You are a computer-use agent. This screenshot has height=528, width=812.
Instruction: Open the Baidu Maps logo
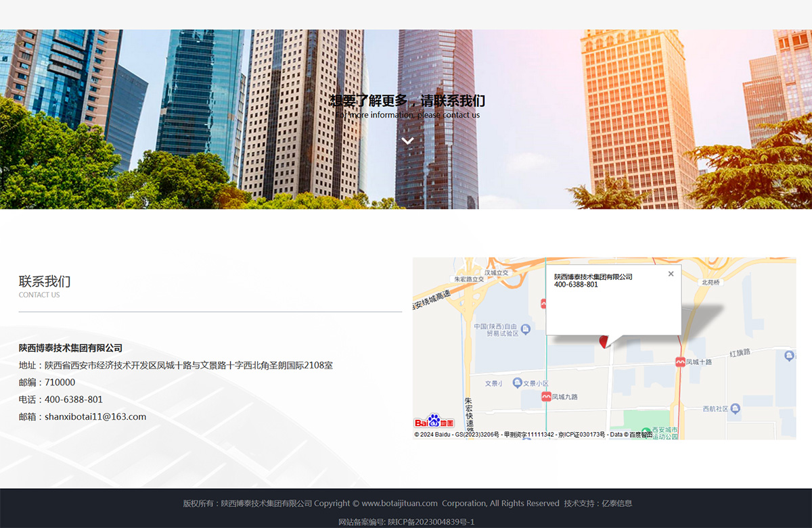tap(434, 421)
